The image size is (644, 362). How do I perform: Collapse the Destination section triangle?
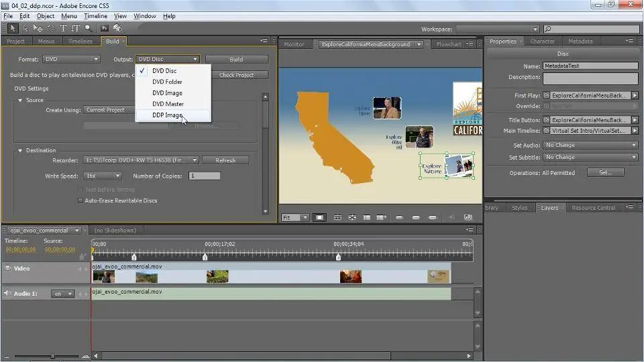[20, 150]
